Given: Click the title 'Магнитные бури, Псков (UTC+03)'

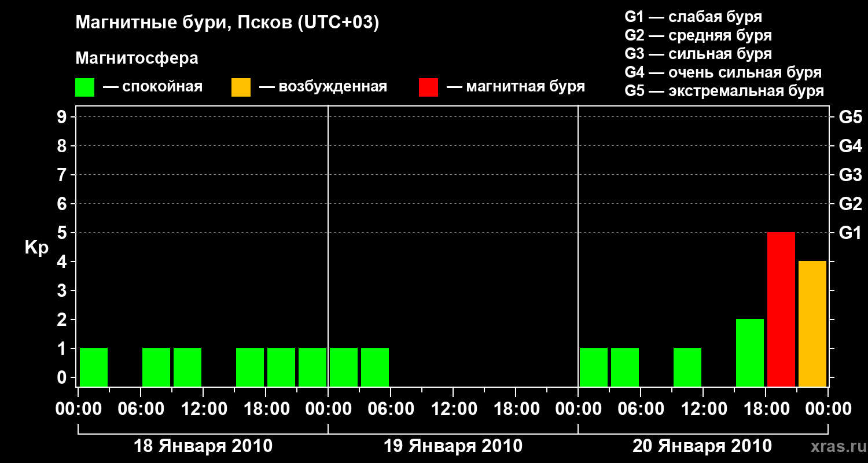Looking at the screenshot, I should point(227,23).
